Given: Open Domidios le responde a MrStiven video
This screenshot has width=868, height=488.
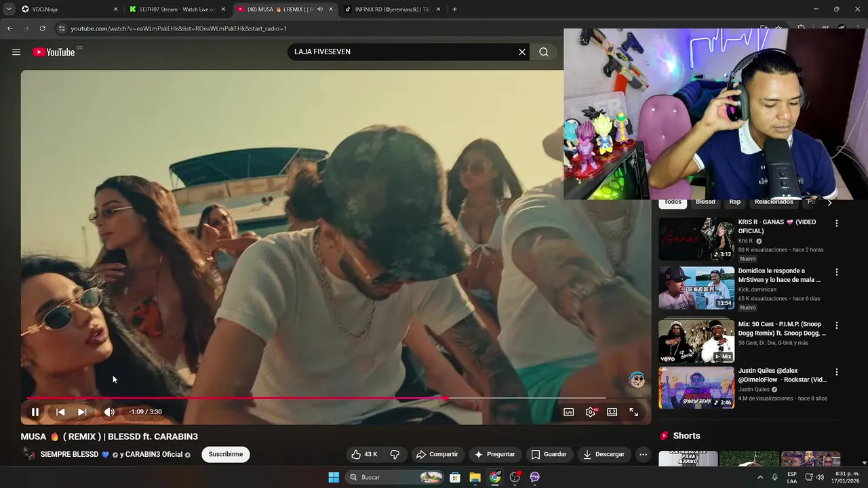Looking at the screenshot, I should pos(696,288).
